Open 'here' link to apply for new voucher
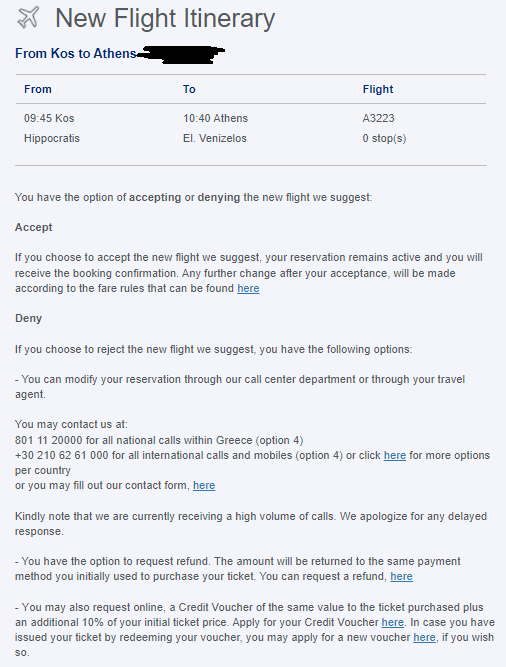 pyautogui.click(x=424, y=637)
